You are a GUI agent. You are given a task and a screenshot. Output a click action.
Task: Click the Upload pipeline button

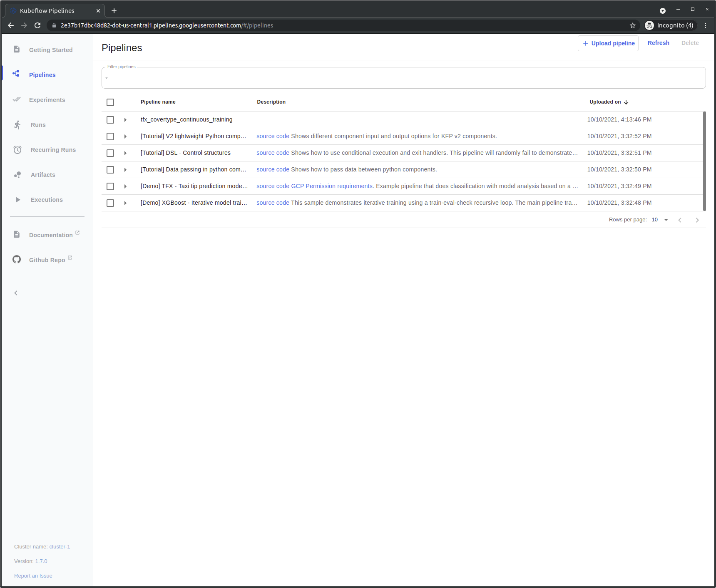(608, 43)
